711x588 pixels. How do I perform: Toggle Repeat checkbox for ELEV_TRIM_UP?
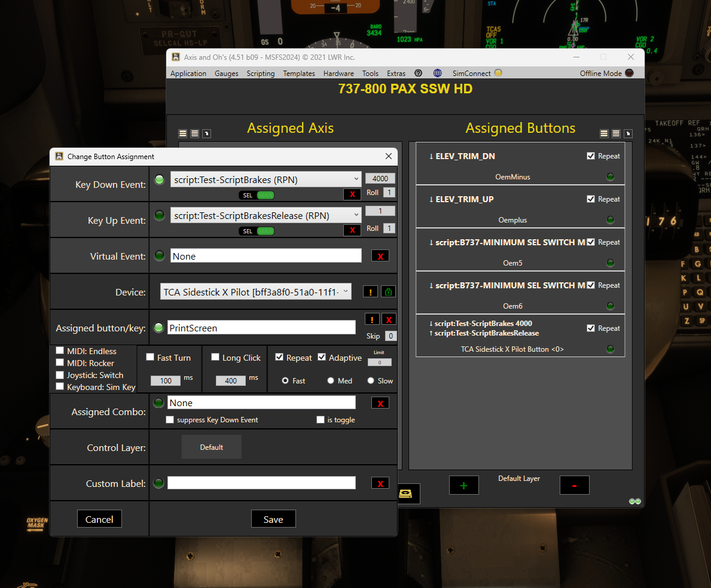tap(590, 199)
